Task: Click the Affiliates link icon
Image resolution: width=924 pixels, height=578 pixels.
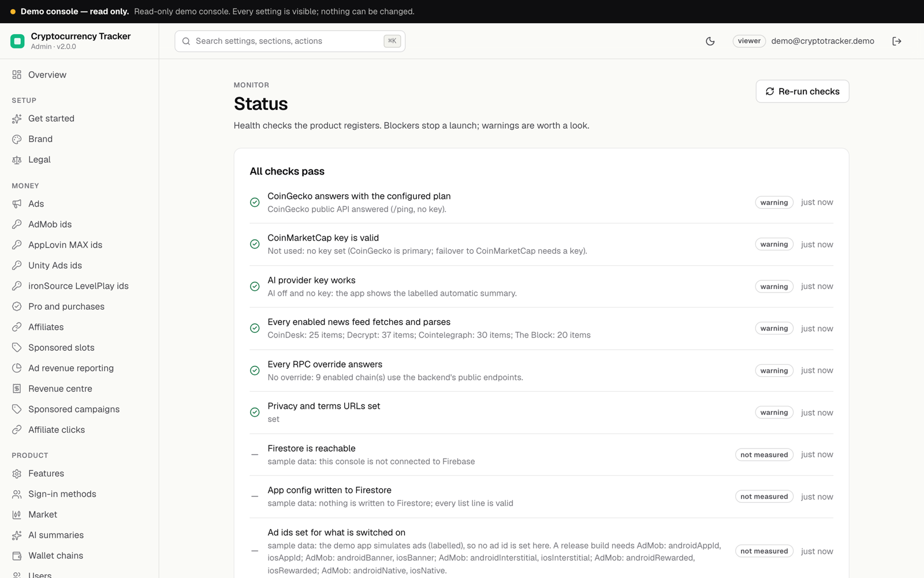Action: pos(17,327)
